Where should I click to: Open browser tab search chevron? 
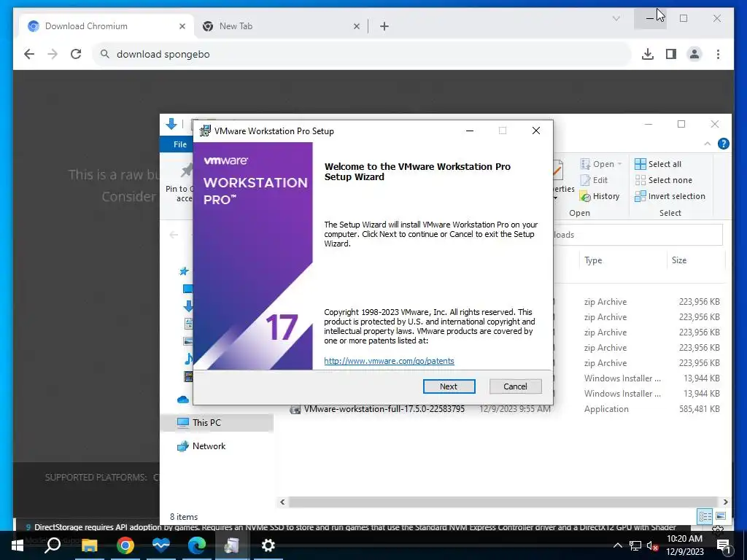tap(616, 18)
